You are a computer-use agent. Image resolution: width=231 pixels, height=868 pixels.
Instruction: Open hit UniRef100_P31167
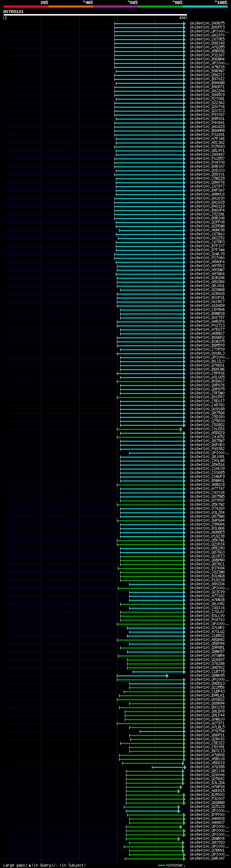coord(207,55)
